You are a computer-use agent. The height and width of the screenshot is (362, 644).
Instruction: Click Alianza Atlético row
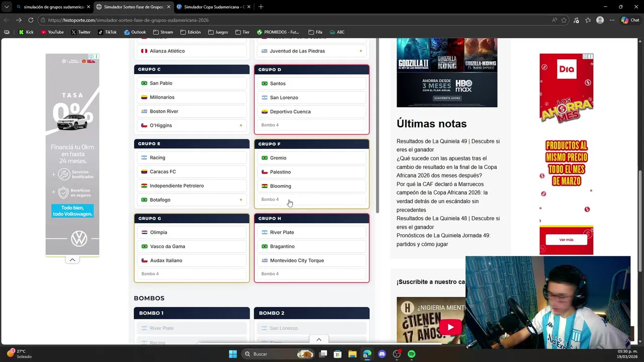pos(192,51)
